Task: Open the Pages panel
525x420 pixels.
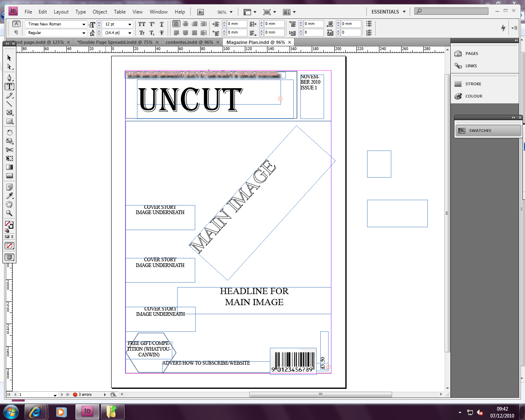Action: point(471,53)
